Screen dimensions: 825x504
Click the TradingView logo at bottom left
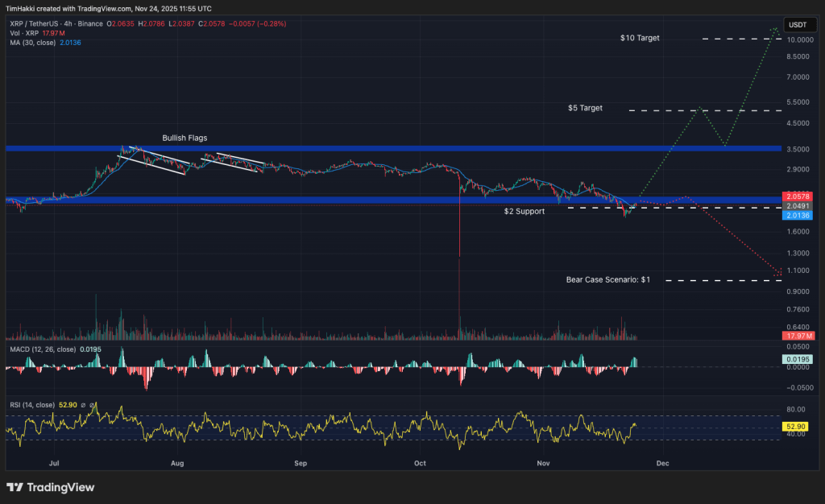point(50,487)
